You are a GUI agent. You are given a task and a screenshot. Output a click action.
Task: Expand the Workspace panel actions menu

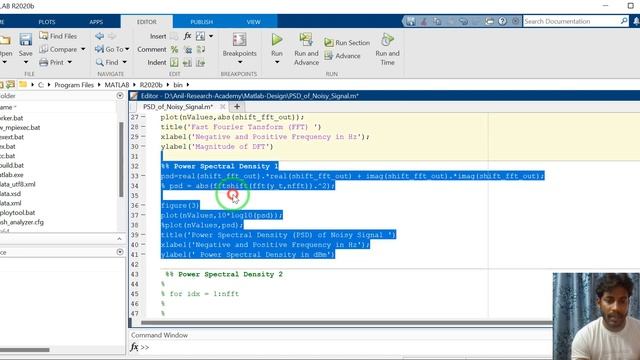pos(120,252)
